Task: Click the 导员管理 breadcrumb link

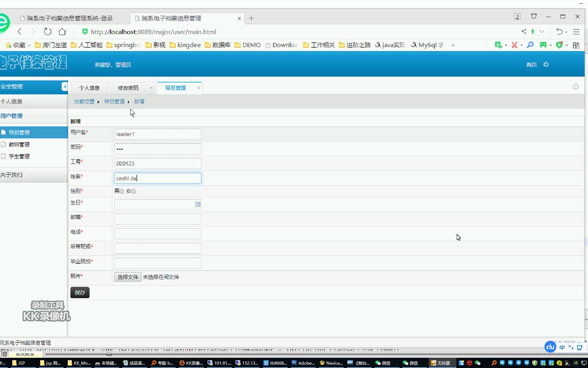Action: pos(114,102)
